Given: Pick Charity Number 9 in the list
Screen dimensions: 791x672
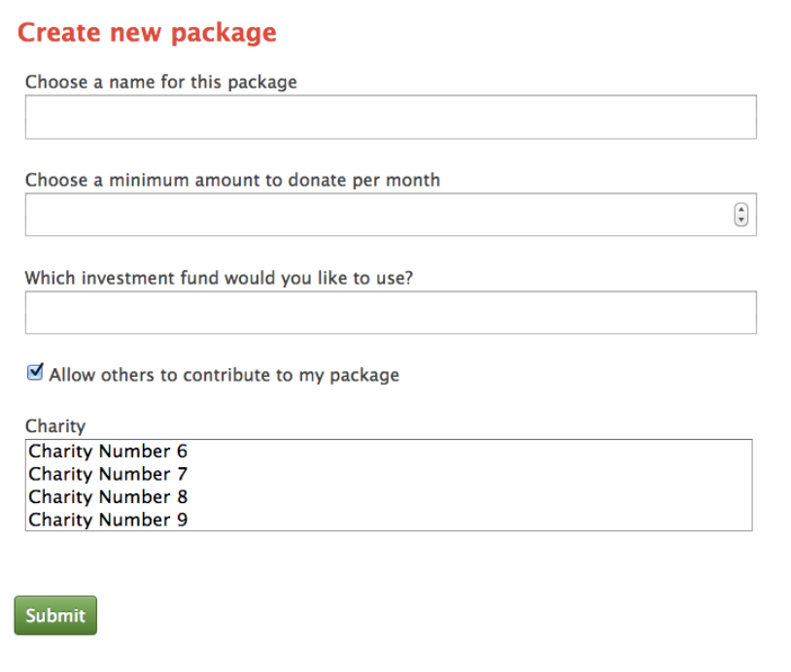Looking at the screenshot, I should [108, 520].
